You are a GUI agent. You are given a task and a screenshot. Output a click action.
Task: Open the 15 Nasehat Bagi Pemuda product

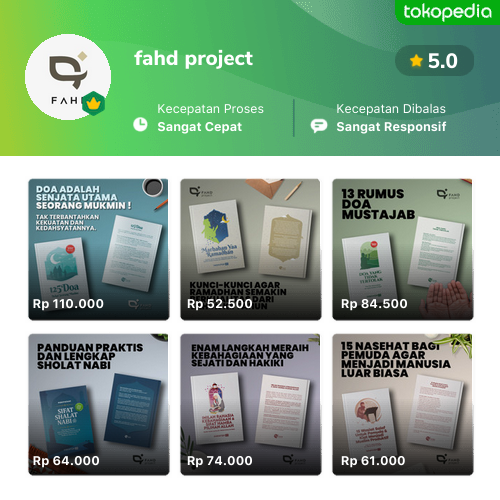(x=403, y=404)
